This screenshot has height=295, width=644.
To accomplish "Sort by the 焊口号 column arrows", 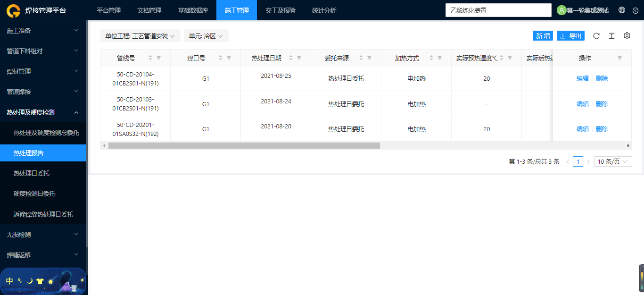I will pos(221,58).
